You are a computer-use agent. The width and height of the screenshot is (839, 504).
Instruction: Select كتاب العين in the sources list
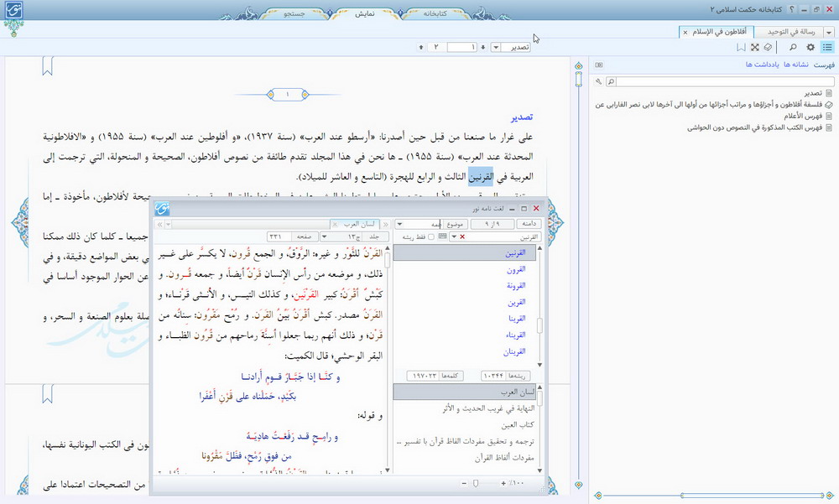tap(518, 425)
